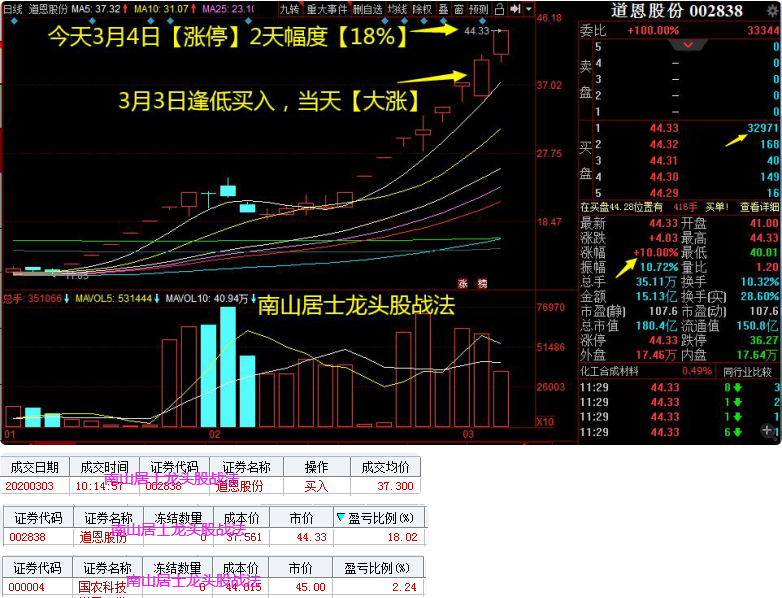Select the 国农科技 name cell
The height and width of the screenshot is (598, 782).
tap(102, 587)
